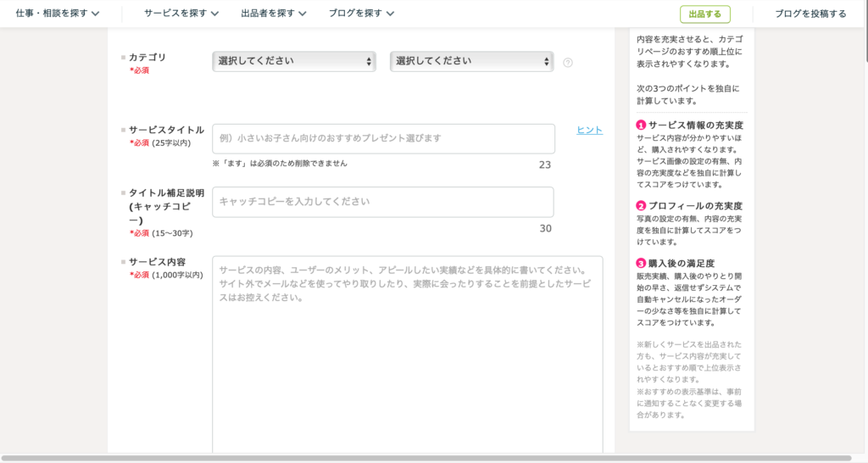
Task: Expand the 出品者を探す menu
Action: click(274, 14)
